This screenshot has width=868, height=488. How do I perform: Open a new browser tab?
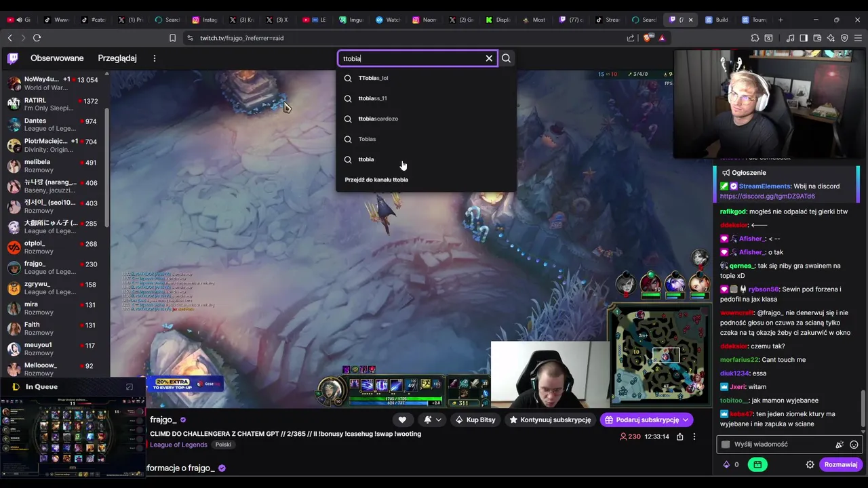point(781,20)
